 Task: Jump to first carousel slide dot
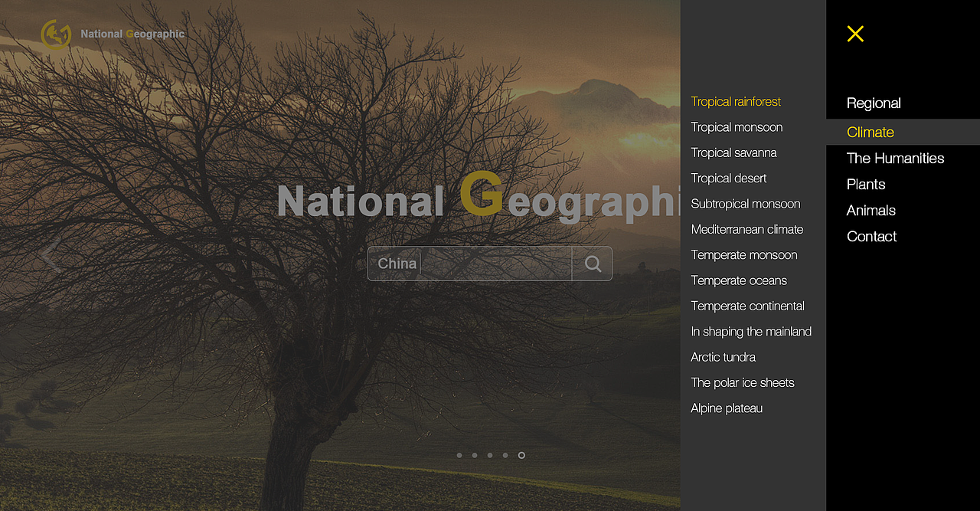click(459, 455)
